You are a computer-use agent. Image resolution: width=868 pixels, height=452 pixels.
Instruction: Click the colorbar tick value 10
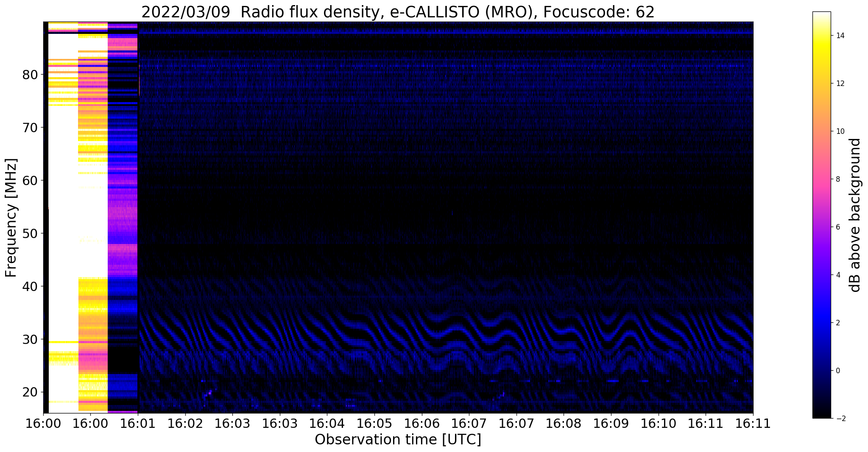point(839,131)
